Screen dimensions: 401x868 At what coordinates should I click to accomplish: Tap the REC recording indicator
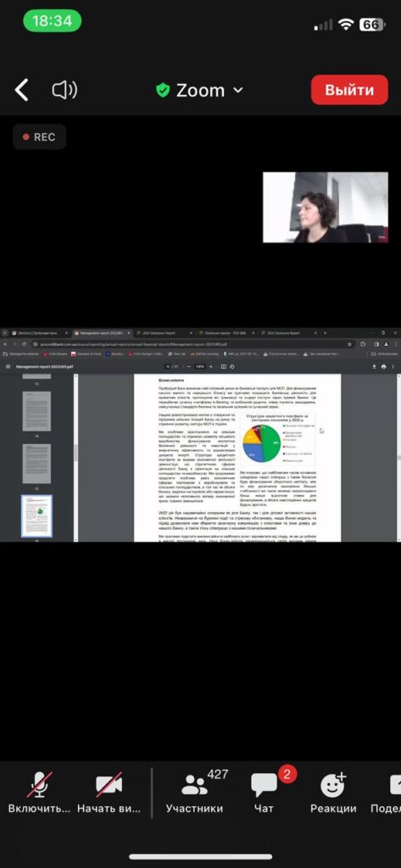39,136
